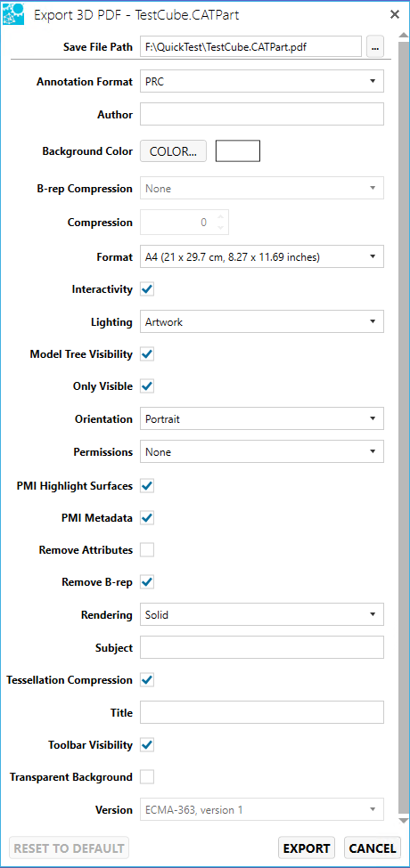Enable the Remove Attributes checkbox
Viewport: 410px width, 868px height.
147,549
